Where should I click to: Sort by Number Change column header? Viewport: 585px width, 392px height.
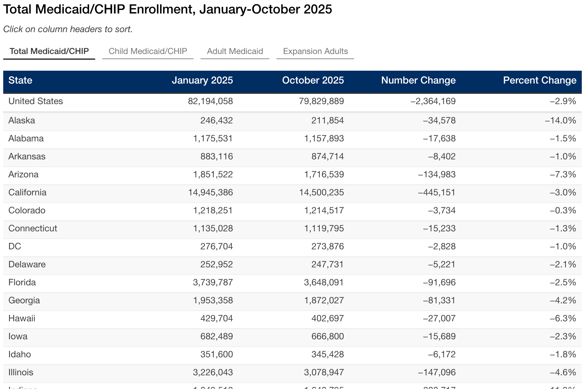(418, 80)
